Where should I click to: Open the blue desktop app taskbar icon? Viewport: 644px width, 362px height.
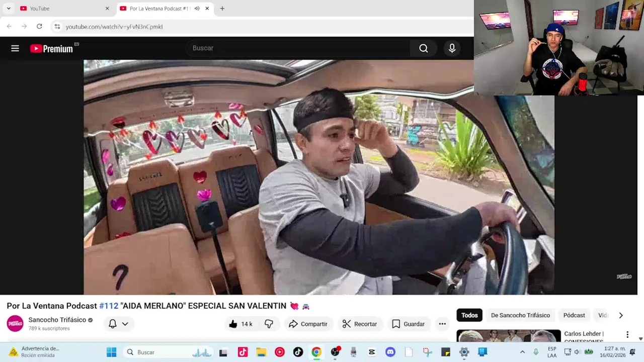(482, 352)
